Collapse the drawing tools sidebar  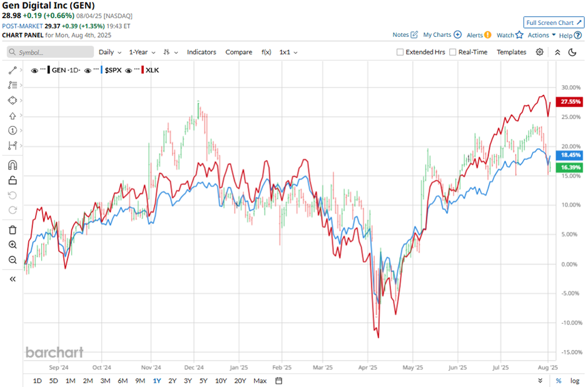[13, 279]
